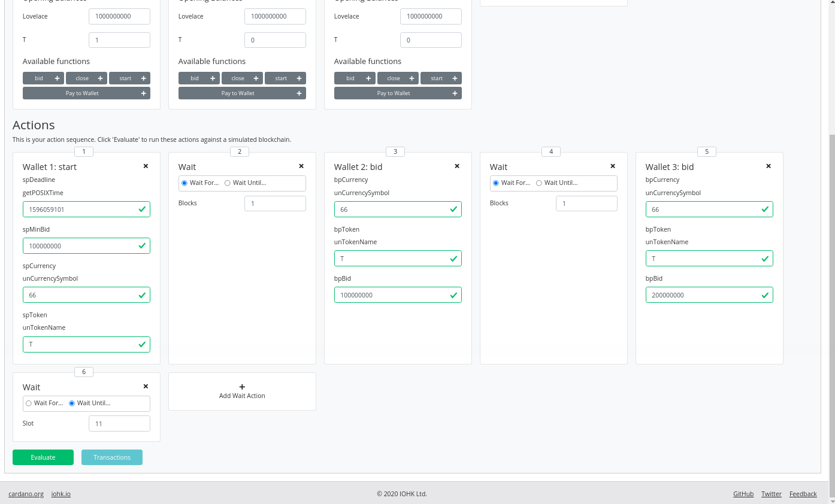The image size is (835, 504).
Task: Add bid function for second wallet
Action: (x=199, y=78)
